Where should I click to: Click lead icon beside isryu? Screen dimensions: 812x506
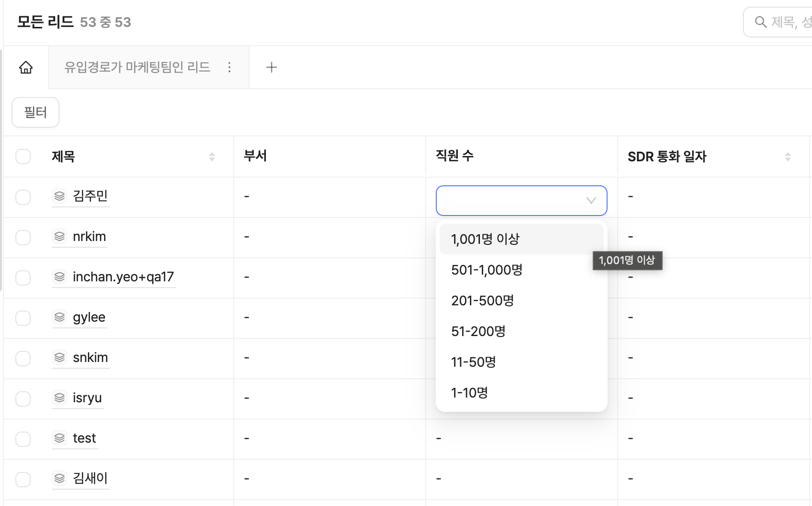(60, 398)
